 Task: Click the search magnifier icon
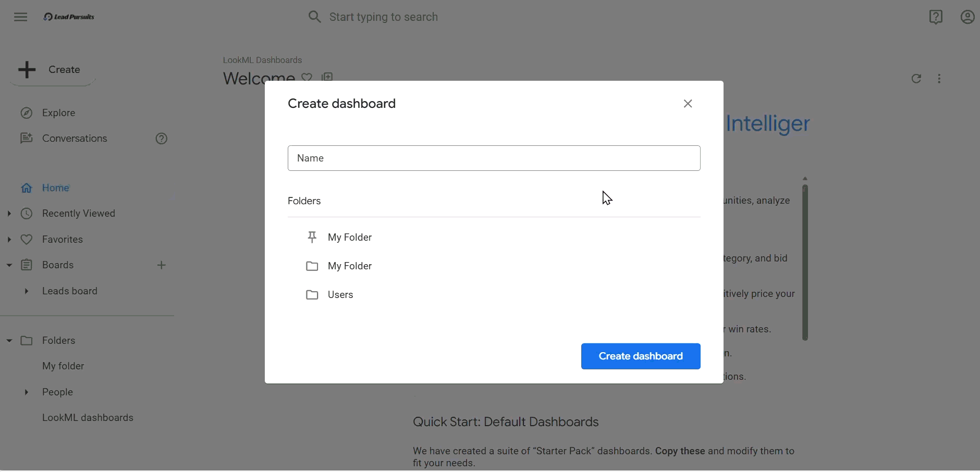[x=314, y=17]
